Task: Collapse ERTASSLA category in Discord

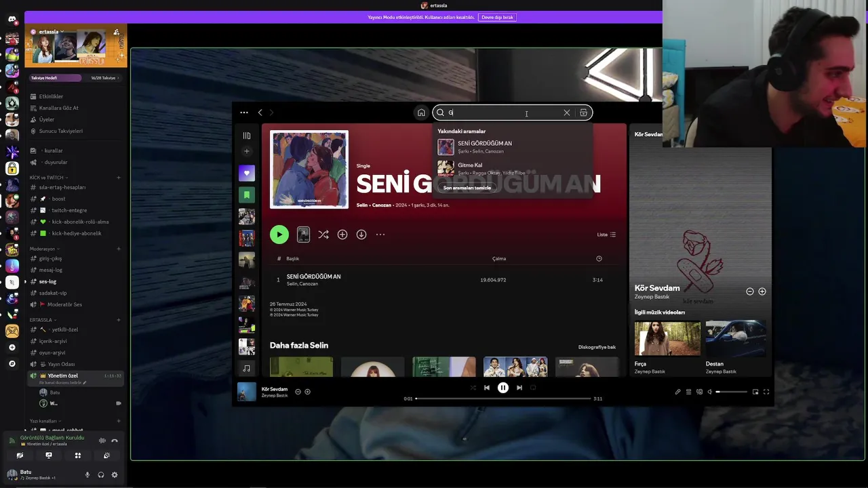Action: click(x=41, y=320)
